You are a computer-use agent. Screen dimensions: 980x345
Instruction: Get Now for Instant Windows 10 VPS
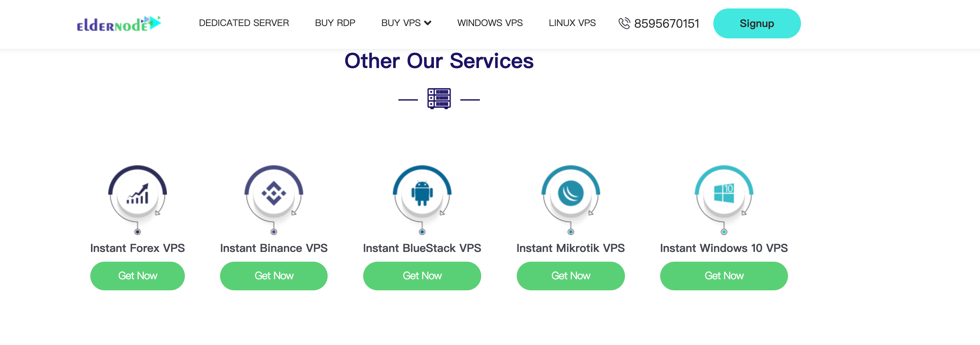(x=723, y=276)
